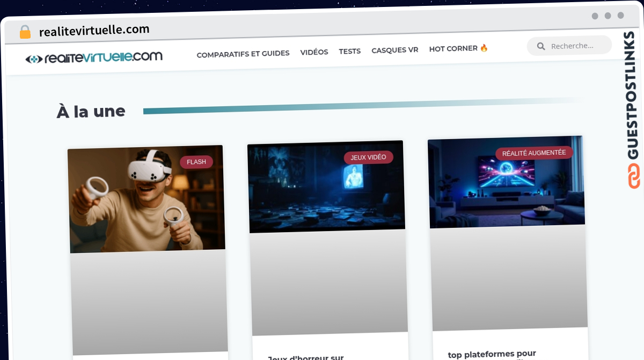Select the FLASH category badge
The height and width of the screenshot is (360, 644).
tap(196, 162)
